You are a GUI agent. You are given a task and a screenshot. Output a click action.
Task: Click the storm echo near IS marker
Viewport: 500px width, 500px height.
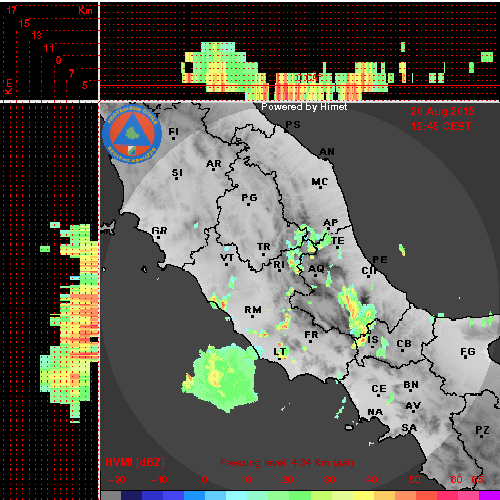click(x=358, y=313)
